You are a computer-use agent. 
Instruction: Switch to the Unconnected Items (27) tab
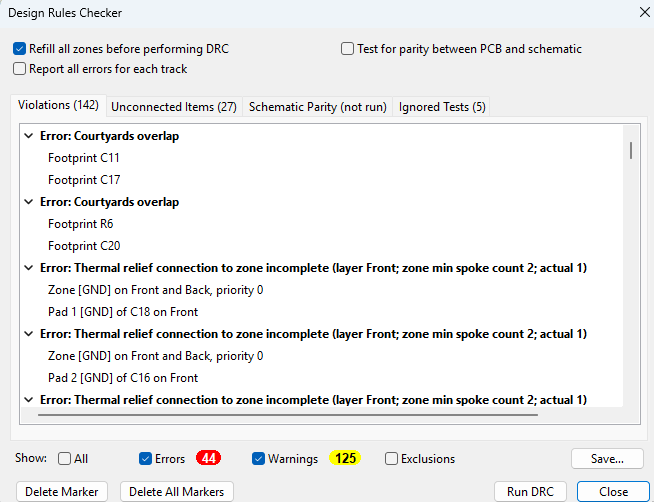(x=173, y=106)
